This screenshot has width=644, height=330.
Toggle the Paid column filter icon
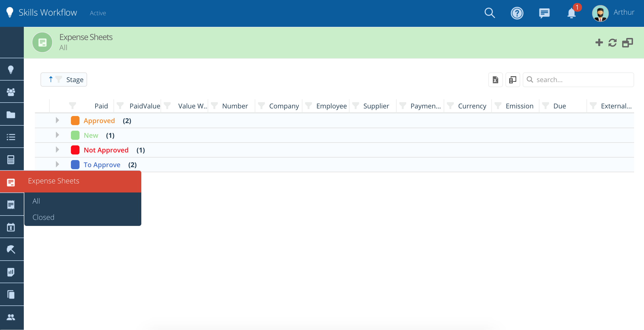[72, 106]
